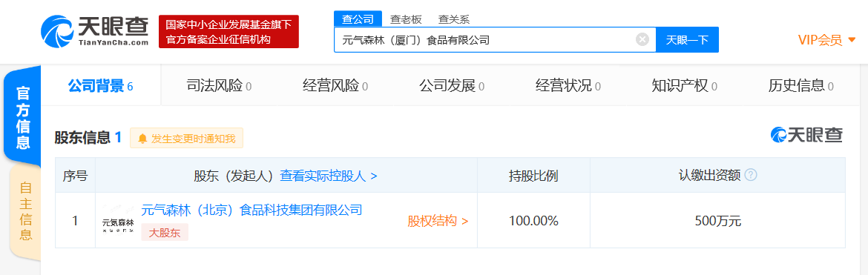The width and height of the screenshot is (868, 275).
Task: Click the 大股东 tag
Action: (x=165, y=233)
